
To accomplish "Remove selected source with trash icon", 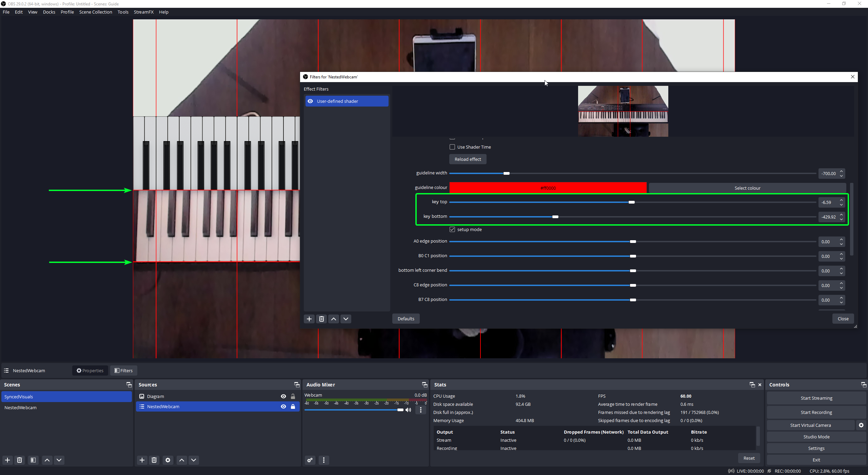I will click(x=154, y=460).
